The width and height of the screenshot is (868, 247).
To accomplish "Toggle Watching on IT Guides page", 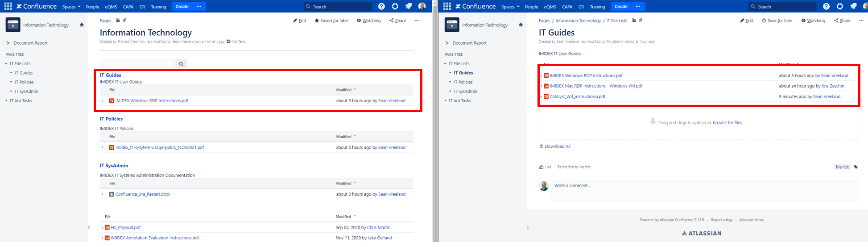I will pos(813,21).
